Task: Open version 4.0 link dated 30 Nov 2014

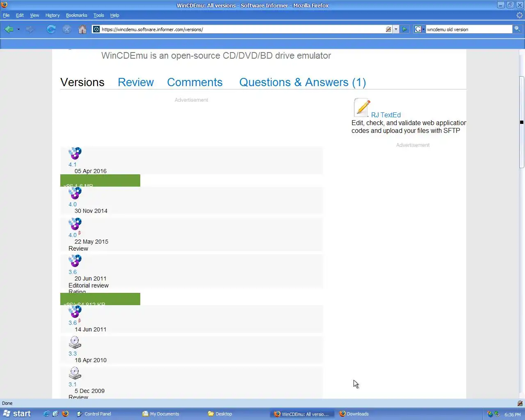Action: point(73,204)
